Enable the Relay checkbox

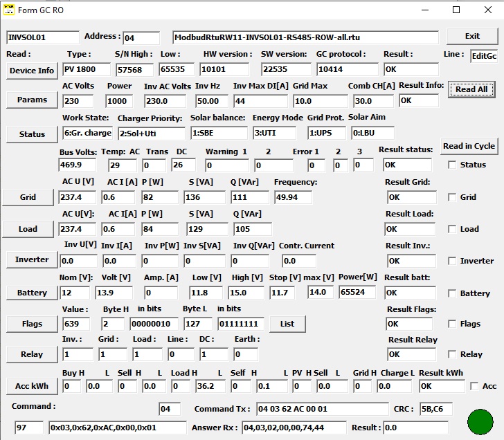(453, 354)
